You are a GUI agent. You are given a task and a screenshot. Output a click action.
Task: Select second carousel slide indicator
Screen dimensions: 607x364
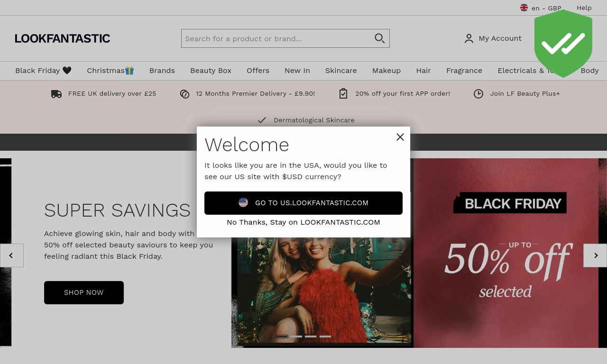pos(296,337)
